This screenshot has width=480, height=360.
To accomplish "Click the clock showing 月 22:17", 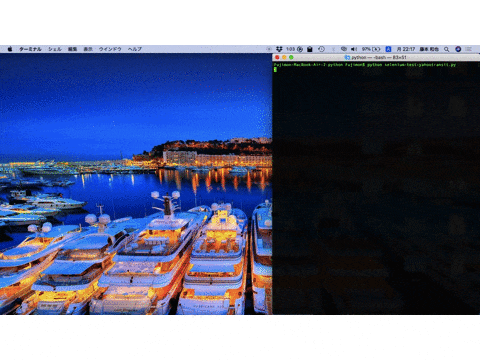I will click(x=406, y=49).
